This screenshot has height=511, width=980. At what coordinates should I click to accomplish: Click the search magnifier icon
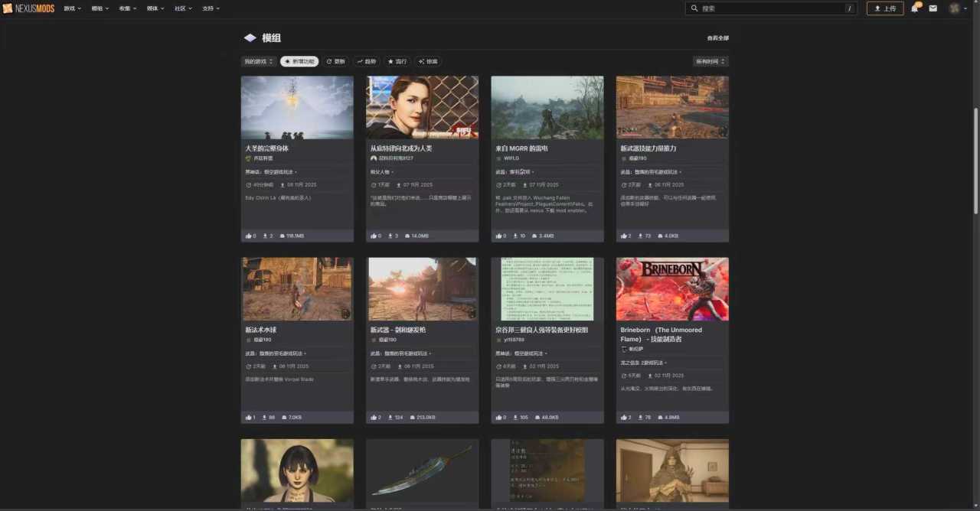[x=694, y=8]
